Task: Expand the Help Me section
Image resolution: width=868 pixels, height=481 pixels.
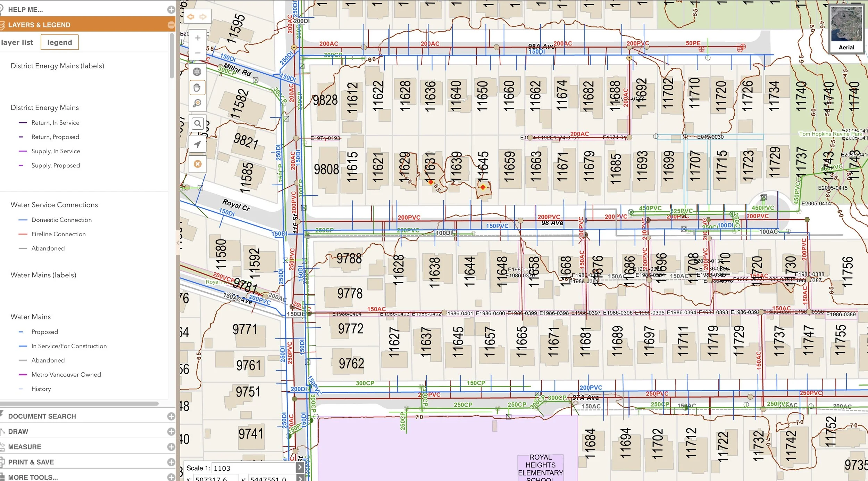Action: click(x=171, y=10)
